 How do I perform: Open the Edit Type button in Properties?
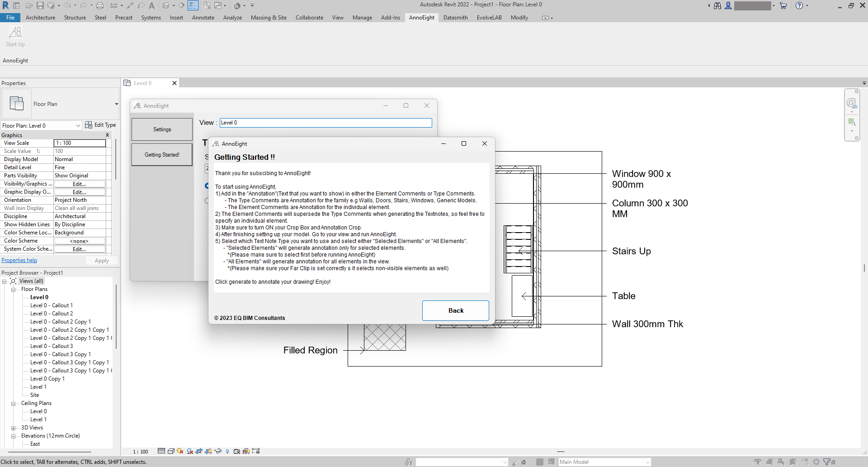[x=100, y=125]
